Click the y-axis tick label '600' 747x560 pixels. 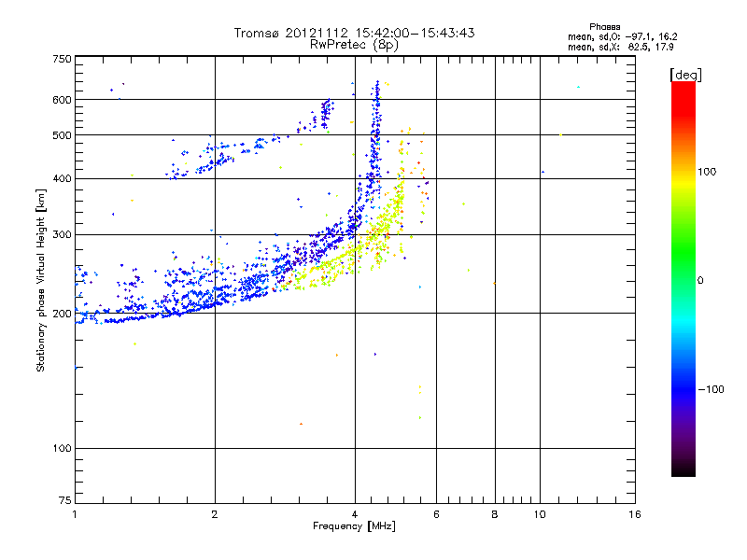click(x=62, y=100)
